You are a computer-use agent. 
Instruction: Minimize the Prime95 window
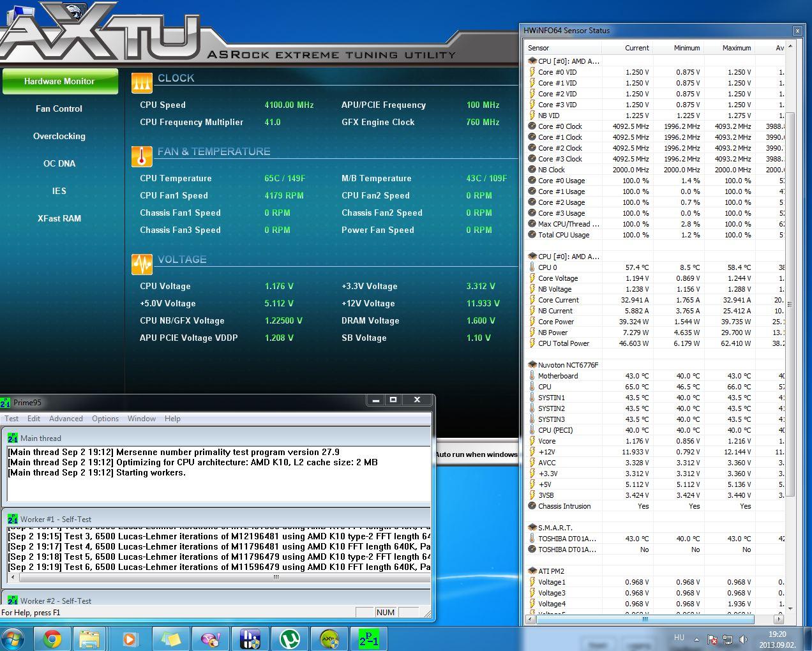click(x=376, y=400)
